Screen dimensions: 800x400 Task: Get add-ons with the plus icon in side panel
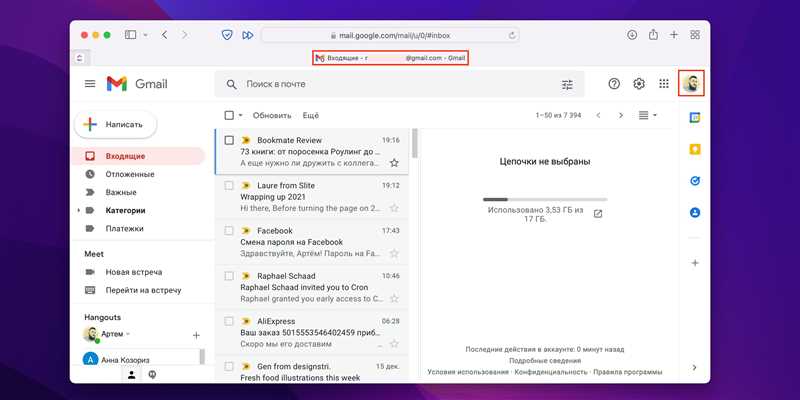click(x=694, y=263)
